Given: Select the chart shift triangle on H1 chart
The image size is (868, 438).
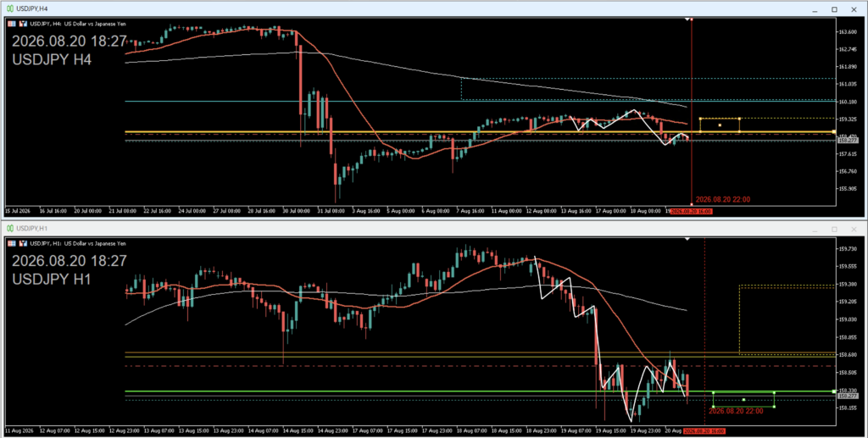Looking at the screenshot, I should (x=687, y=239).
